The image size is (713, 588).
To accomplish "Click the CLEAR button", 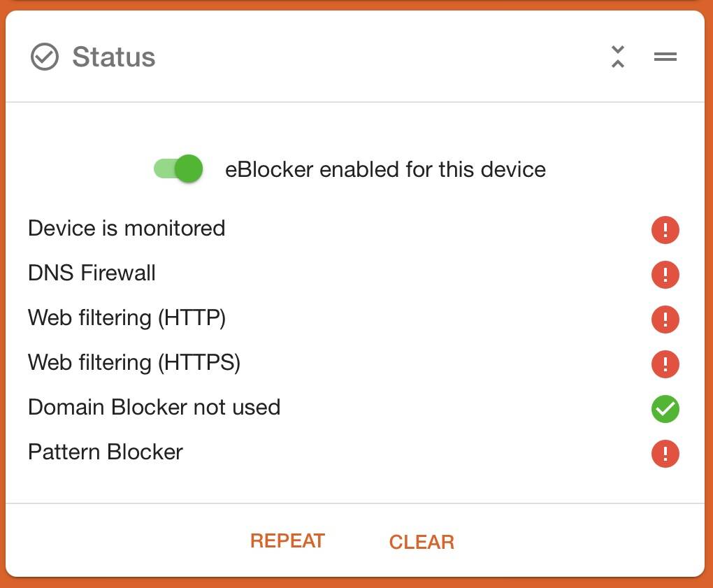I will [422, 542].
